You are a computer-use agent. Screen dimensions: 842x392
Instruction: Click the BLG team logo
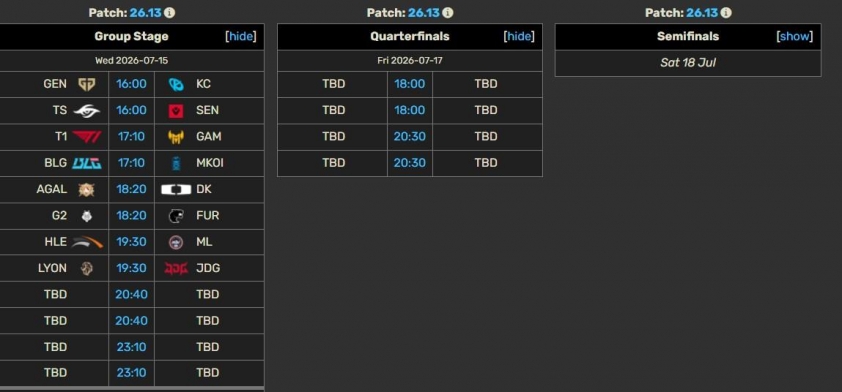coord(86,163)
